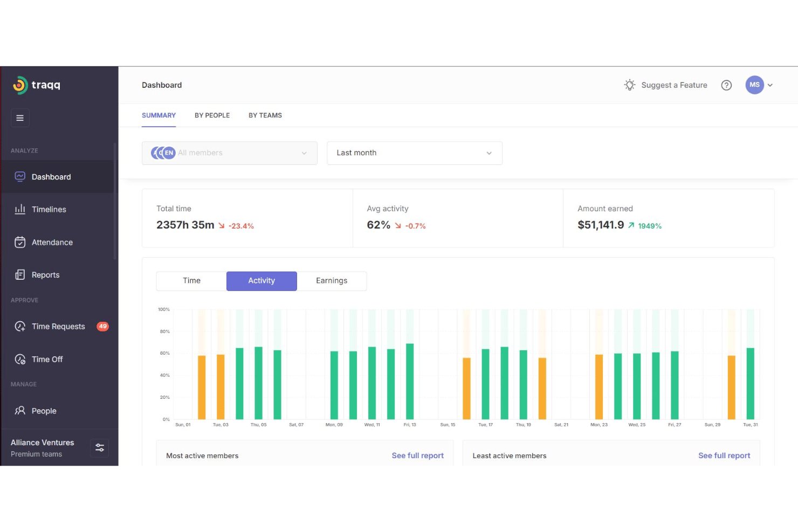Open the Time Off page

point(58,359)
